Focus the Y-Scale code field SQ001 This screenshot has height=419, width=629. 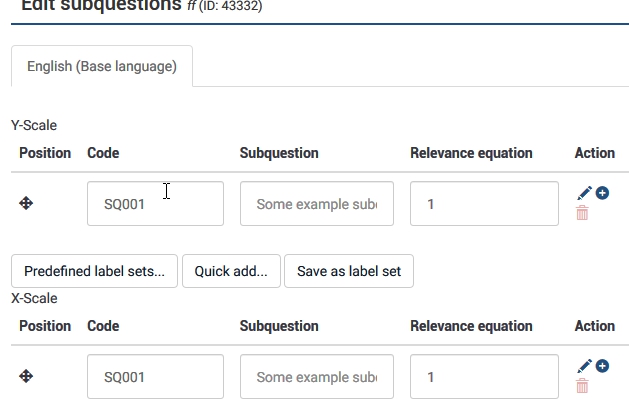[155, 204]
